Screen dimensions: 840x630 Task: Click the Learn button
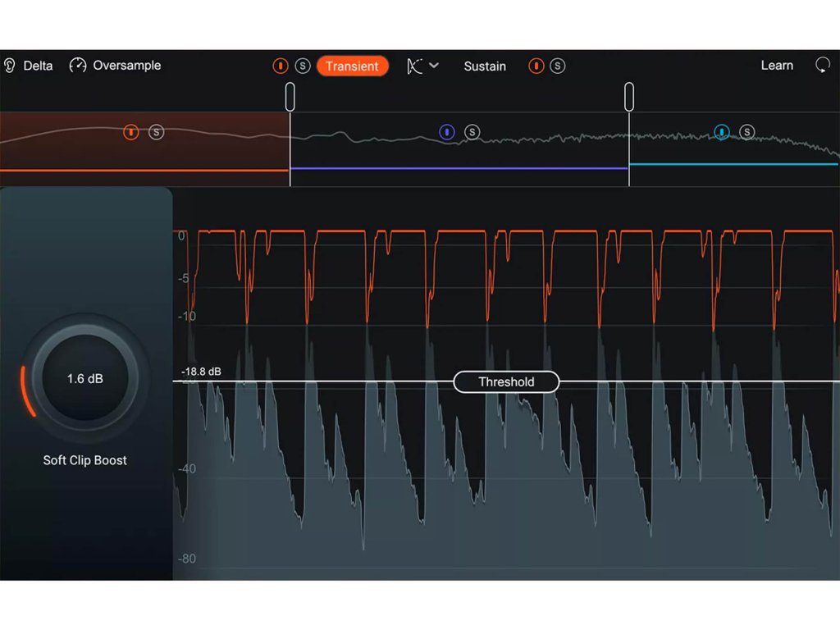[777, 66]
